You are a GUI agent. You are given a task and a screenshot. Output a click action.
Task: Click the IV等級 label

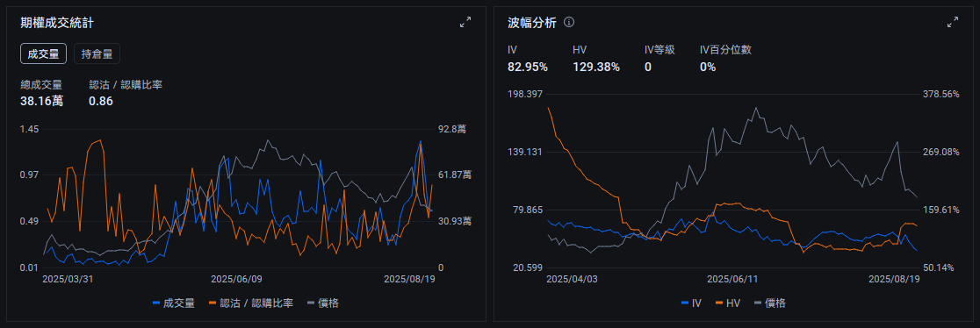pos(659,50)
